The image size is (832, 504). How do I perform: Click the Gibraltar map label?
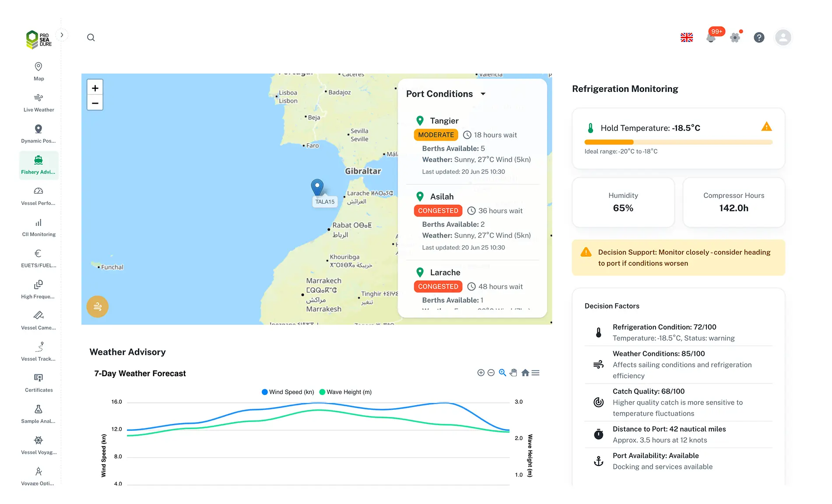[x=363, y=171]
